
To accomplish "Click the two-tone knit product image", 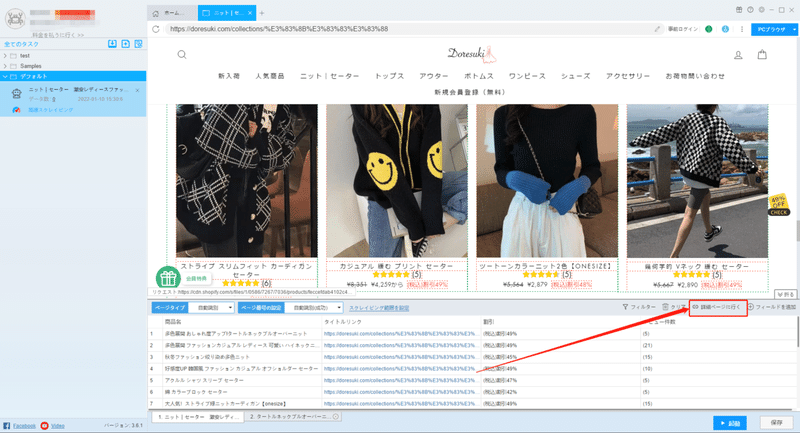I will click(x=547, y=181).
